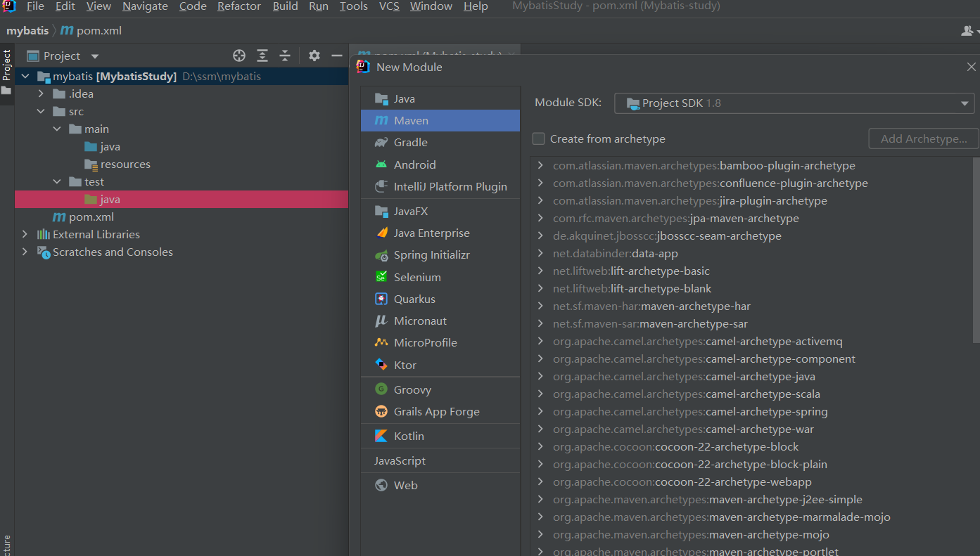Click the Expand All icon in Project panel
This screenshot has width=980, height=556.
coord(262,56)
